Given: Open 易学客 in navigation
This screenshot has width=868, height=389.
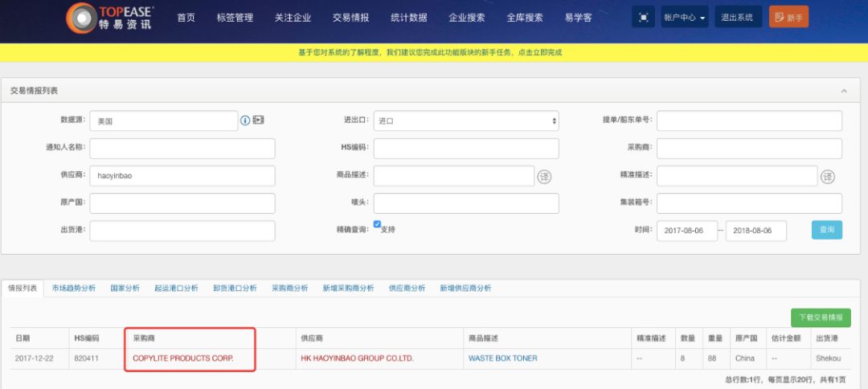Looking at the screenshot, I should tap(579, 18).
